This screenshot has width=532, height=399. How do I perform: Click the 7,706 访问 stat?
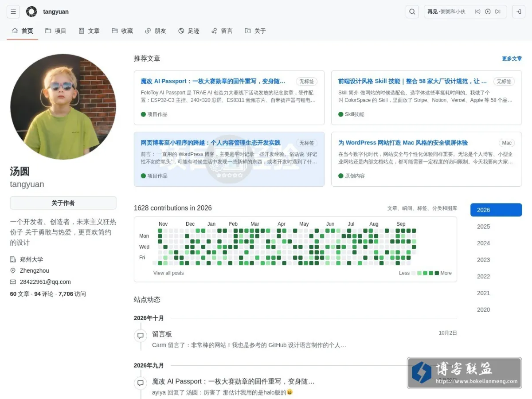tap(72, 294)
